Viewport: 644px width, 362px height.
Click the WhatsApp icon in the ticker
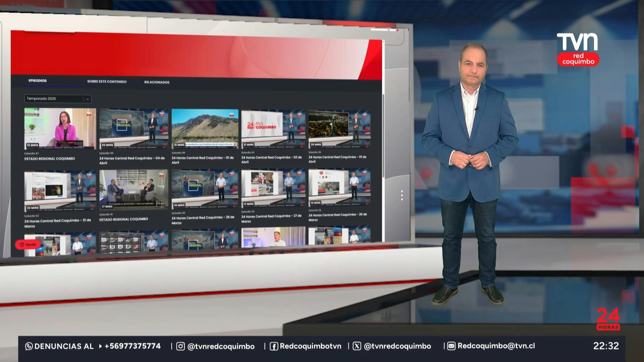coord(29,346)
